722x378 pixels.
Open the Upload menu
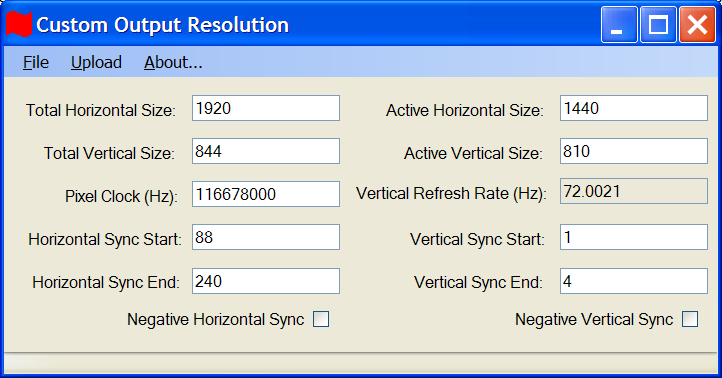point(96,62)
